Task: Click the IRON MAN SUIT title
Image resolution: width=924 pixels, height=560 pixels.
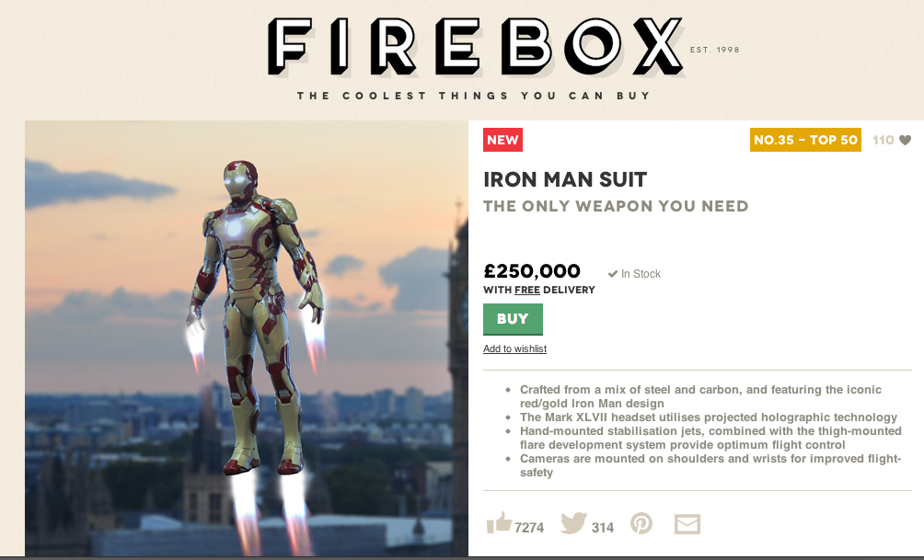Action: [565, 179]
